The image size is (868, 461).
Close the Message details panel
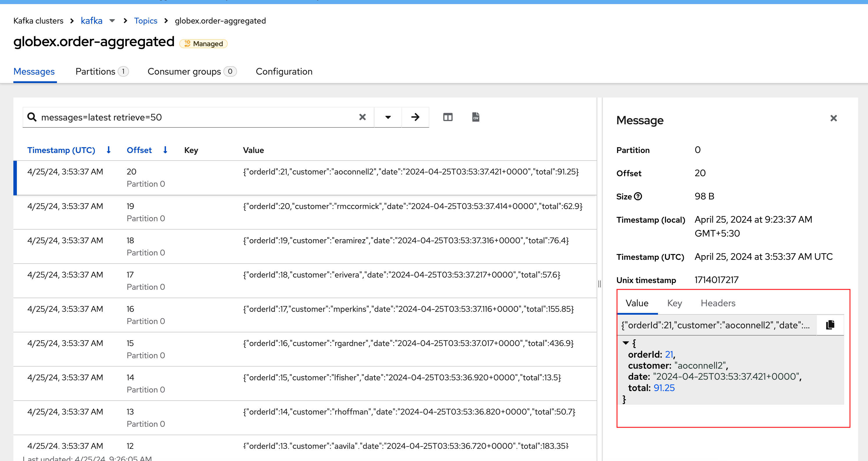pyautogui.click(x=833, y=118)
